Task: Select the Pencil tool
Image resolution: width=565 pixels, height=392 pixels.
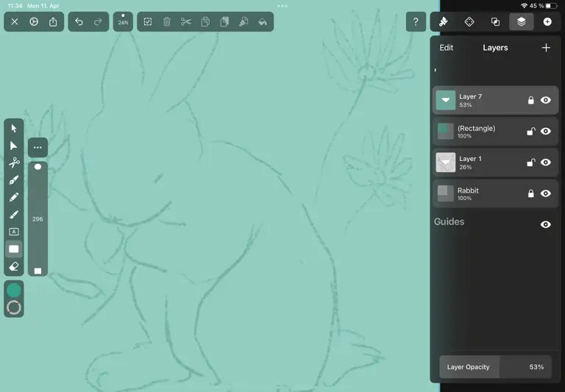Action: coord(14,197)
